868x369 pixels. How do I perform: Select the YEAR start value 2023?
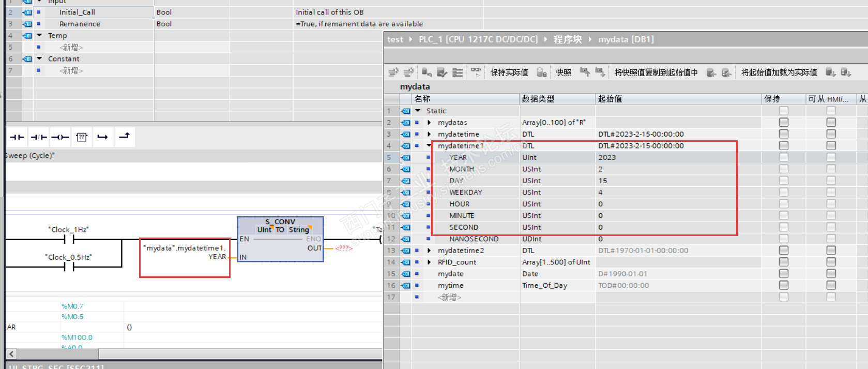click(x=607, y=157)
